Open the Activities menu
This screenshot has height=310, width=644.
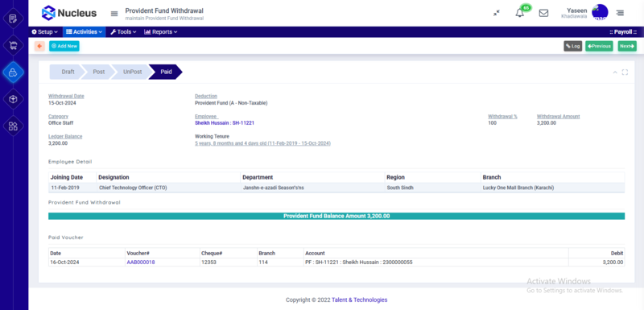[x=84, y=31]
